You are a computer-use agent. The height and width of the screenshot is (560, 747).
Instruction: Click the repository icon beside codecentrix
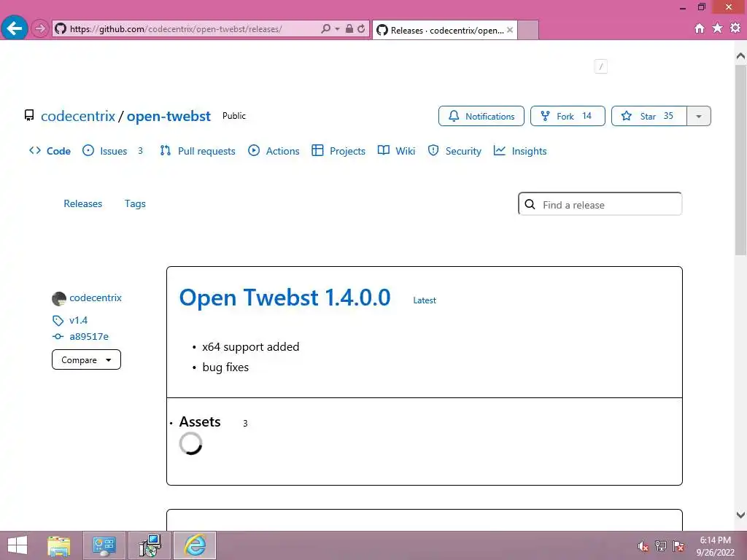pos(29,116)
